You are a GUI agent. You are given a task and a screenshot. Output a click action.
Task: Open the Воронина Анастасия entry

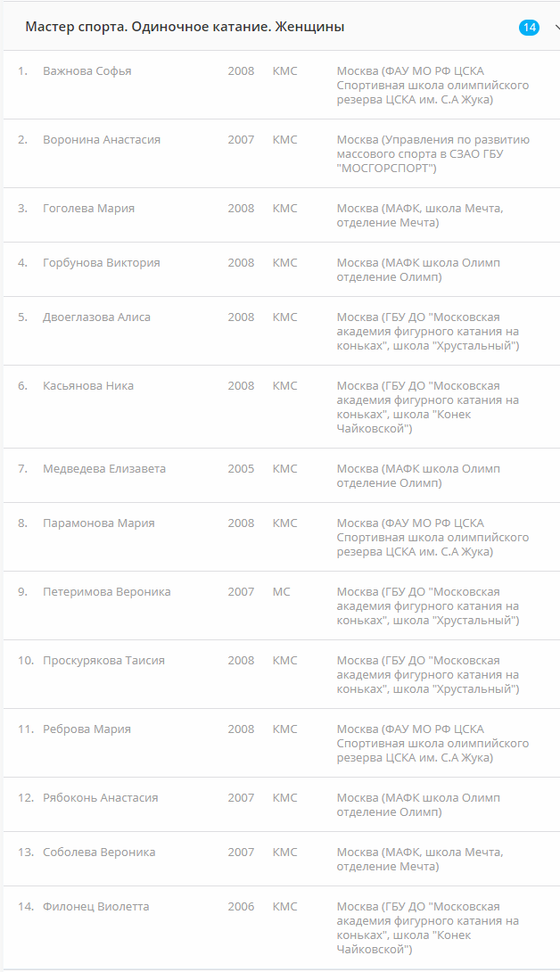point(102,140)
